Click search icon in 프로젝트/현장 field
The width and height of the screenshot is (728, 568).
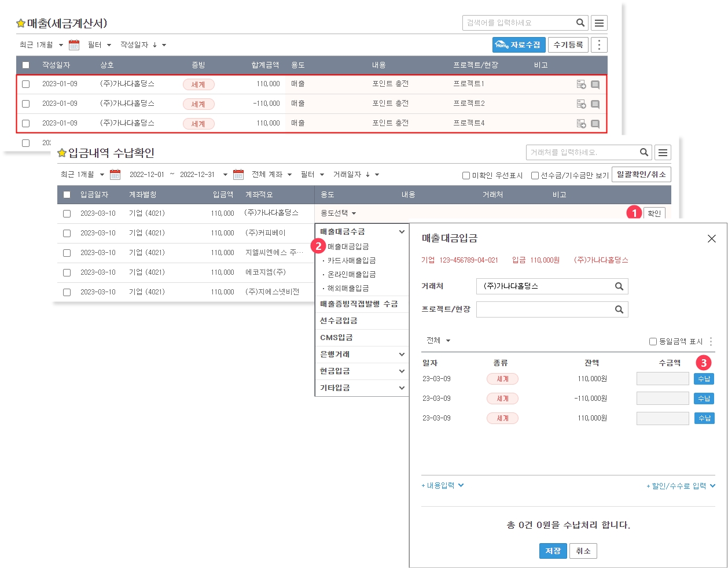(619, 309)
